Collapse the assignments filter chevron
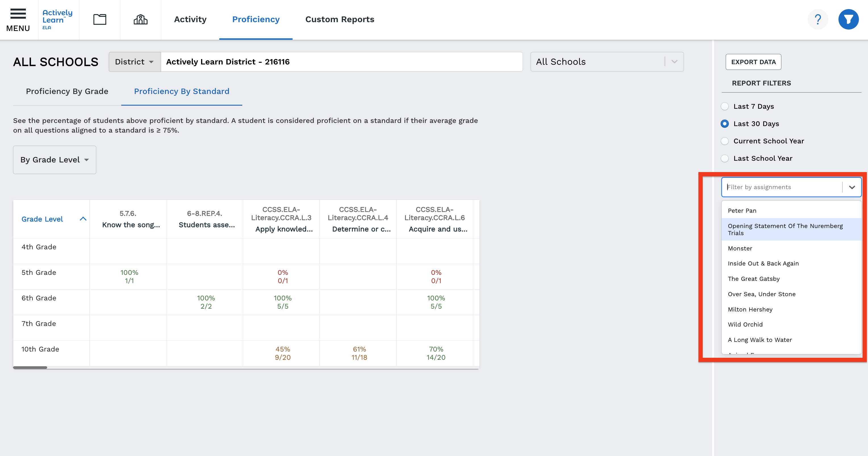 852,187
